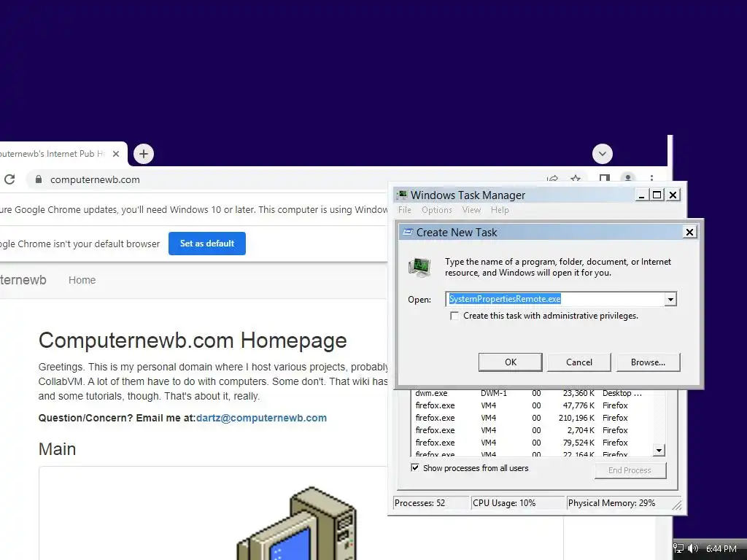Select firefox.exe row using 47,776 K
747x560 pixels.
pyautogui.click(x=530, y=405)
